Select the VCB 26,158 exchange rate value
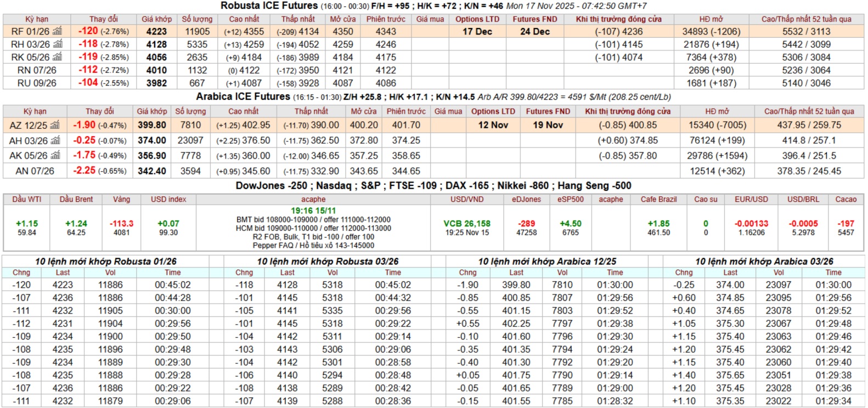 pyautogui.click(x=467, y=224)
